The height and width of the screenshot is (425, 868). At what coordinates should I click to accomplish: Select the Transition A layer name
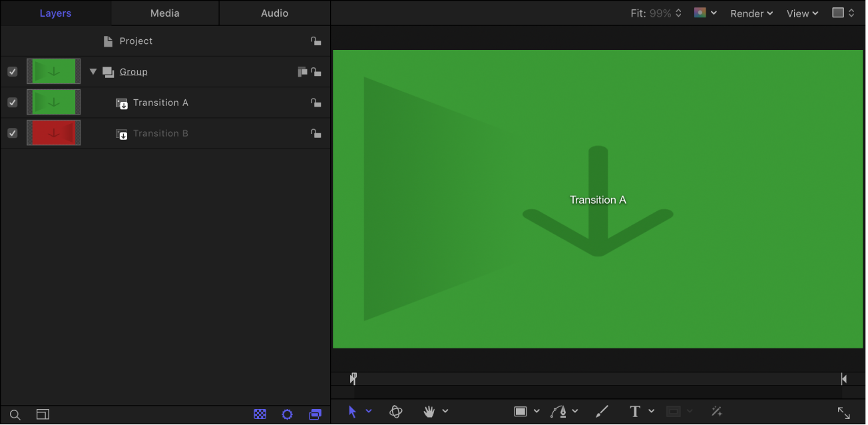click(160, 102)
